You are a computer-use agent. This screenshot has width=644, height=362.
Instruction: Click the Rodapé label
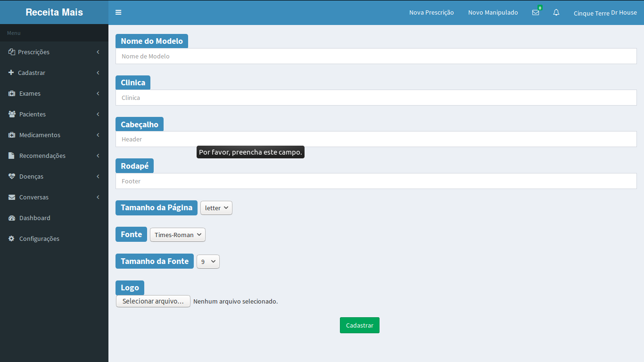[134, 166]
